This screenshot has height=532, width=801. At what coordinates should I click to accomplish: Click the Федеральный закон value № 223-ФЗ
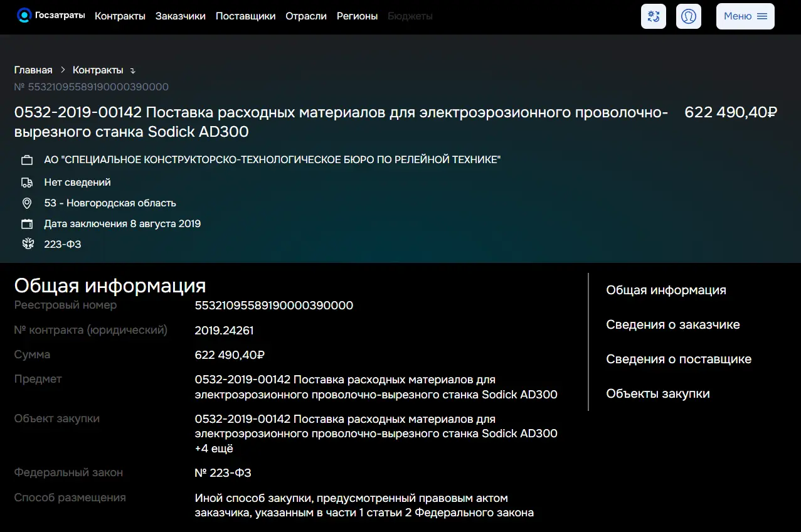click(x=223, y=473)
